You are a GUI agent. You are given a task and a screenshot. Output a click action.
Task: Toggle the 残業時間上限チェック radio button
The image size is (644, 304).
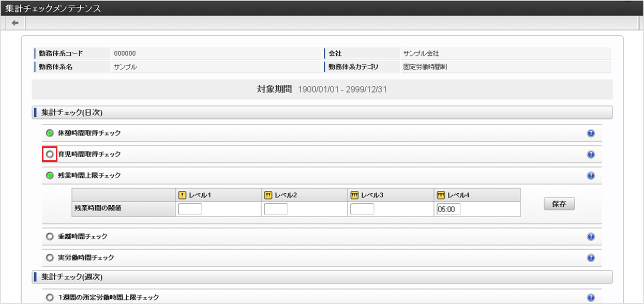50,176
